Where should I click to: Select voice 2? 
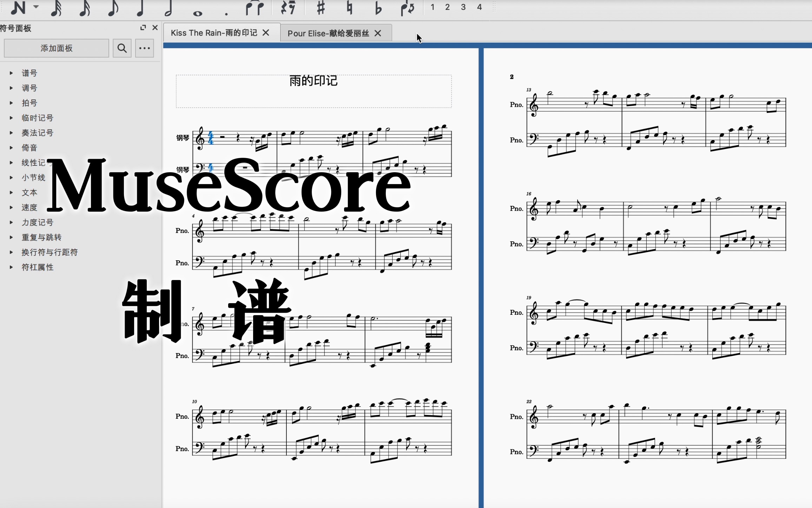click(447, 7)
